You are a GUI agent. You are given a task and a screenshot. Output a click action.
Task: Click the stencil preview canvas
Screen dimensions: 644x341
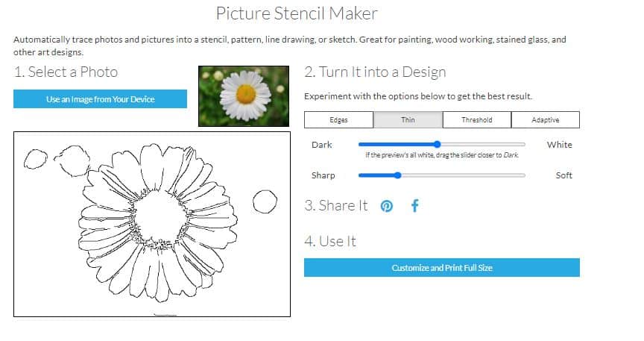pos(152,224)
